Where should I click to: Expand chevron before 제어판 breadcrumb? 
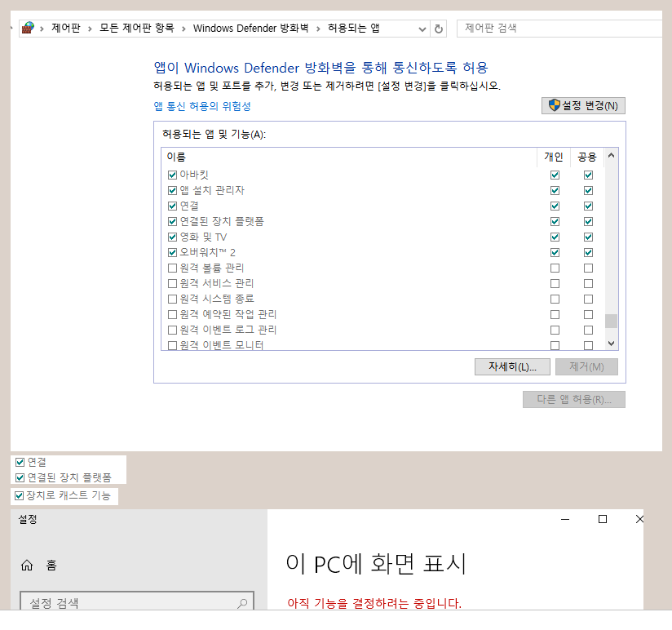[42, 29]
